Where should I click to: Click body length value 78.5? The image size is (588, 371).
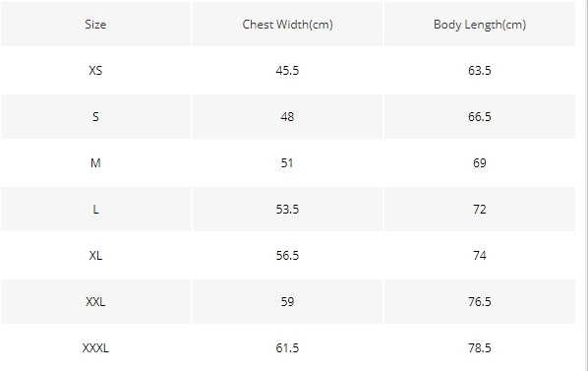click(480, 347)
